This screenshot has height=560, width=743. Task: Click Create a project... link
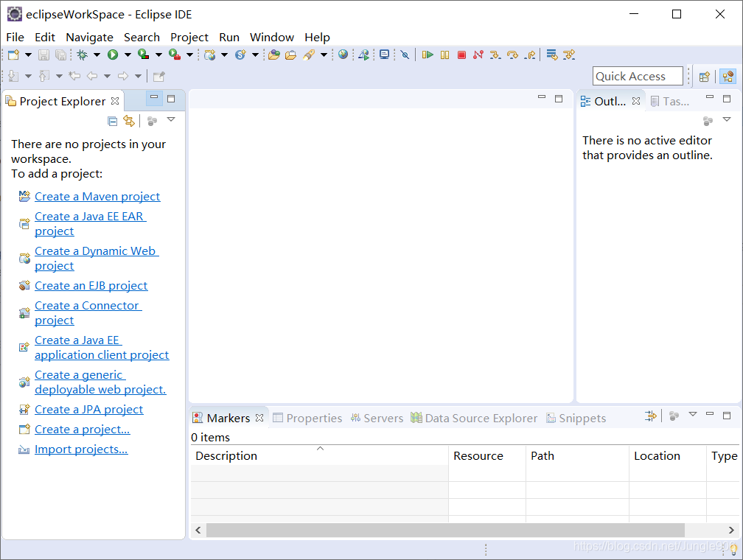82,430
